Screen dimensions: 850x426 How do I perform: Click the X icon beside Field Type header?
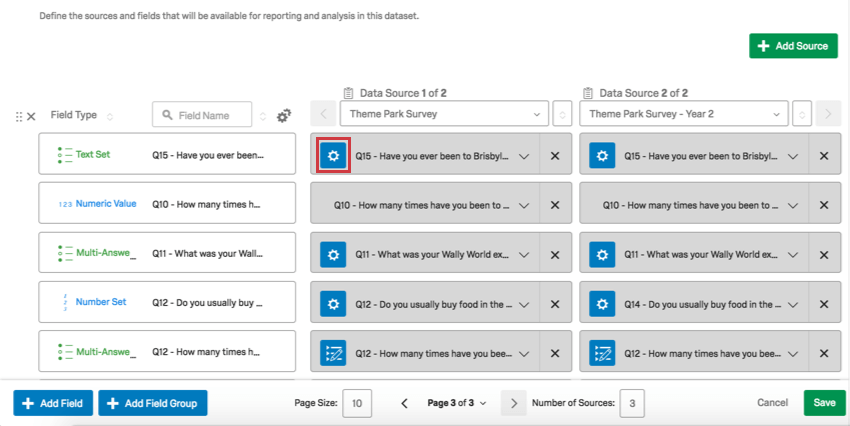pyautogui.click(x=31, y=116)
